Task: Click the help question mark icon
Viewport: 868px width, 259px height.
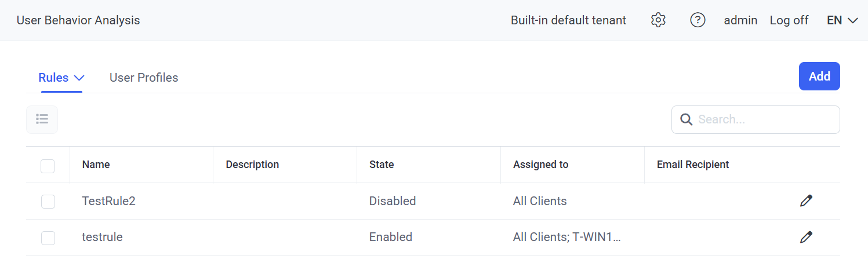Action: coord(698,20)
